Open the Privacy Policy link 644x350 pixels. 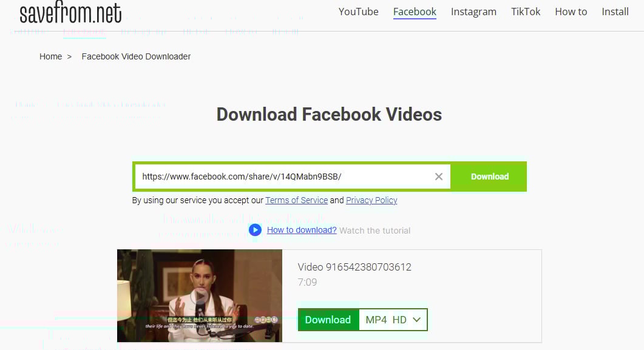[371, 200]
